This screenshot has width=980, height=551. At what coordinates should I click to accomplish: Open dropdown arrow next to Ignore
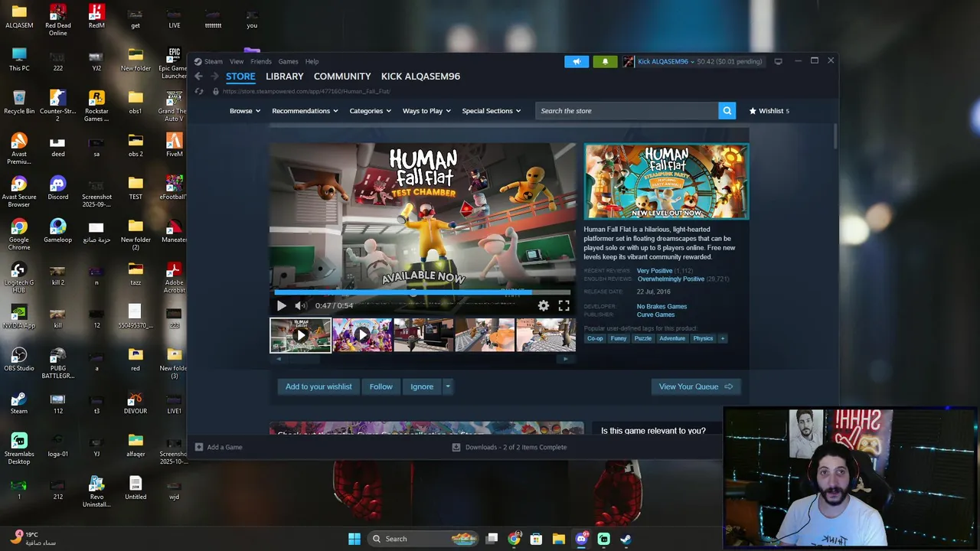448,386
